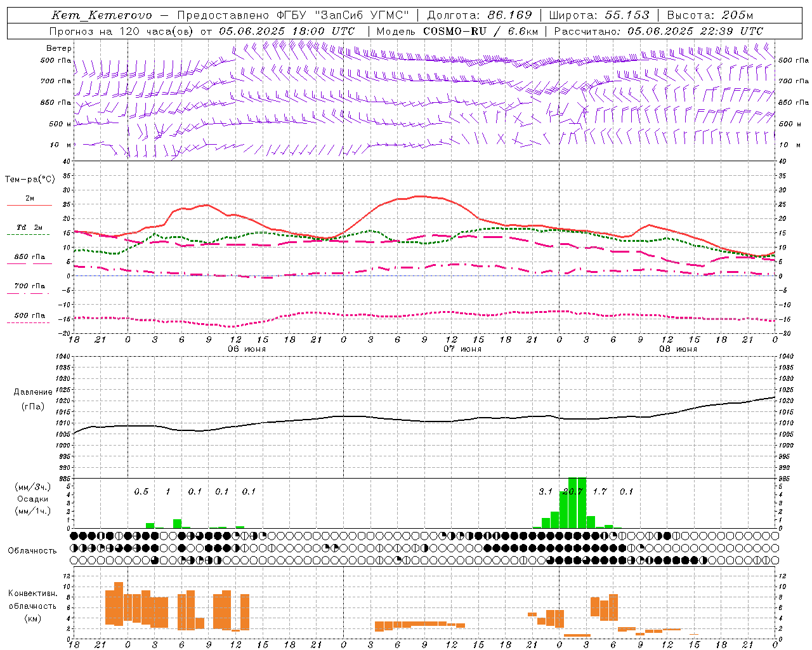Image resolution: width=812 pixels, height=650 pixels.
Task: Click the (мм/1ч.) precipitation unit label
Action: tap(33, 512)
